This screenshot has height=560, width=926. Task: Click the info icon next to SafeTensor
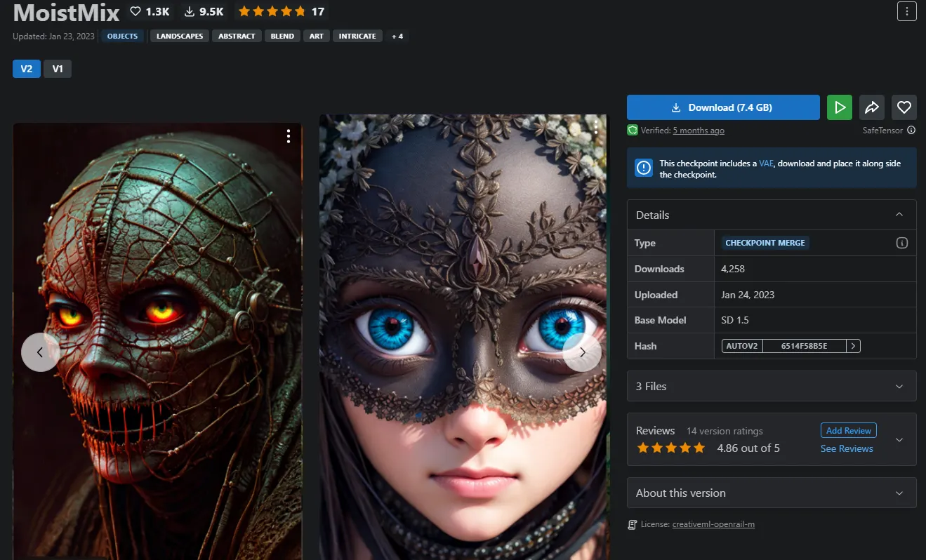pos(911,131)
